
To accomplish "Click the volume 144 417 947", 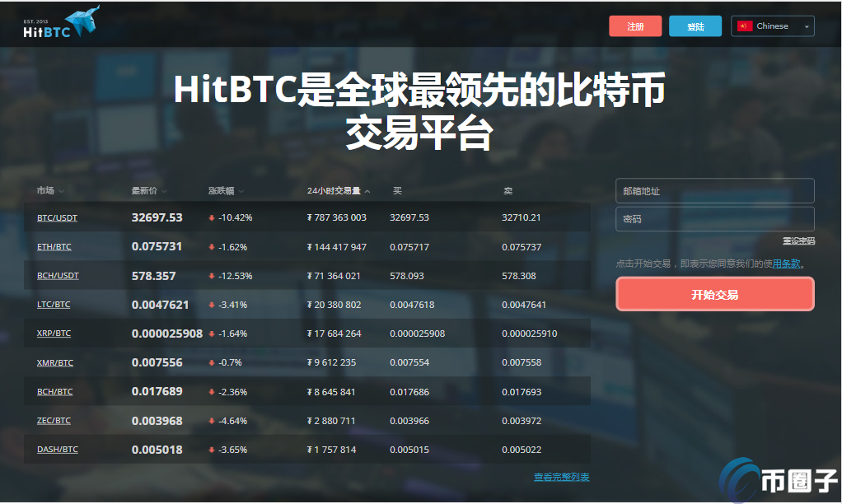I will (337, 247).
